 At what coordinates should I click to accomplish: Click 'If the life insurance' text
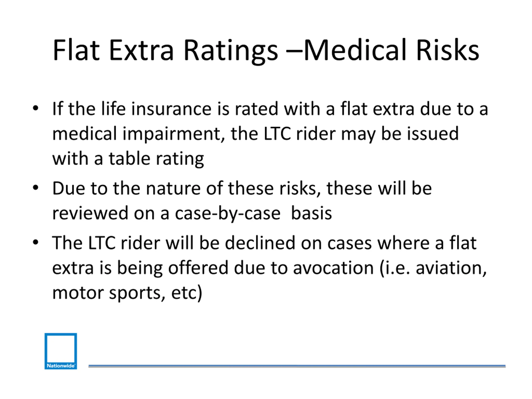click(132, 109)
